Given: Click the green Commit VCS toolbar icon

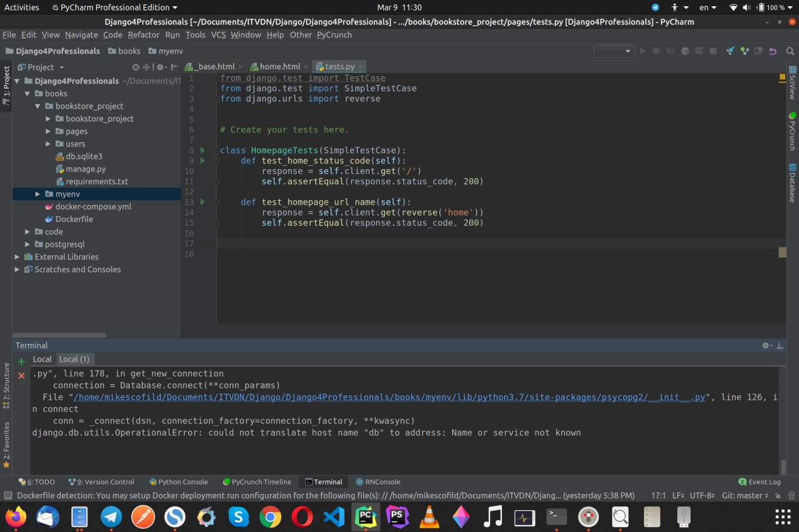Looking at the screenshot, I should point(744,51).
